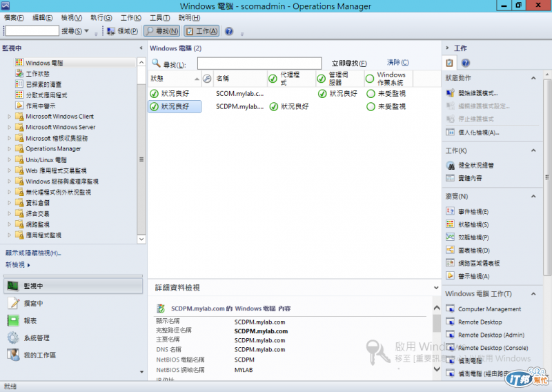Collapse the 詳細資料檢視 pane chevron
The image size is (552, 392).
[x=437, y=288]
